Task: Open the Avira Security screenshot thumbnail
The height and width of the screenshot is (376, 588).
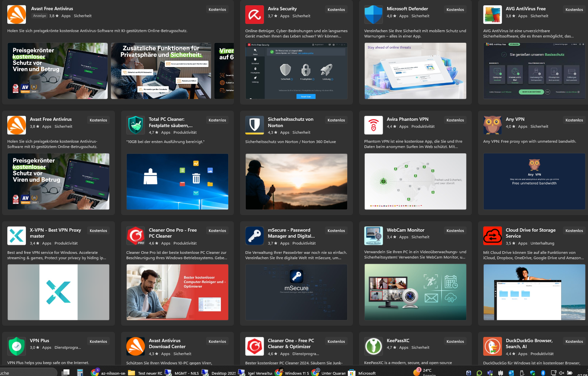Action: pos(296,71)
